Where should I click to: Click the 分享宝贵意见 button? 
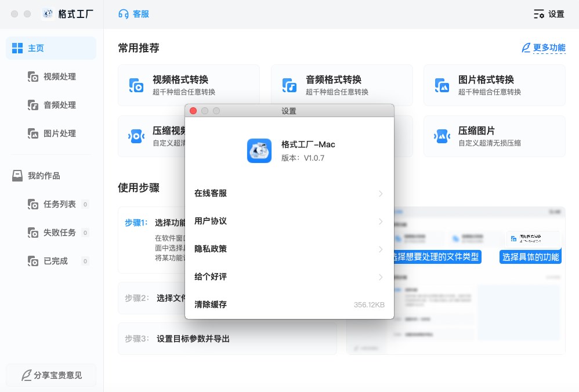point(51,375)
